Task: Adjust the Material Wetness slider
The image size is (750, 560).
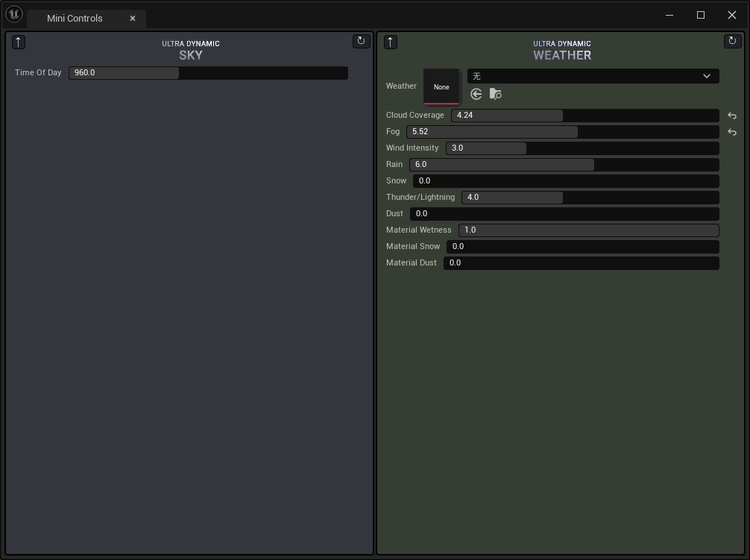Action: [589, 230]
